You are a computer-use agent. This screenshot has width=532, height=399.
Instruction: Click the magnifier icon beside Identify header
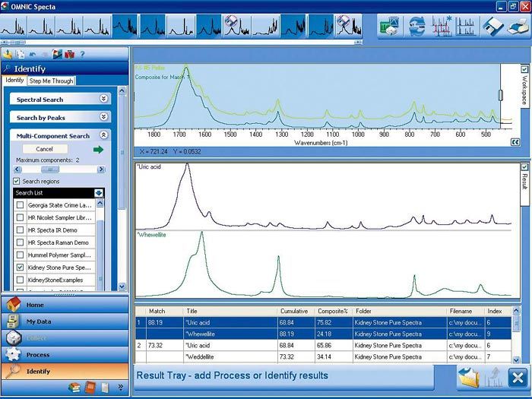pyautogui.click(x=7, y=68)
